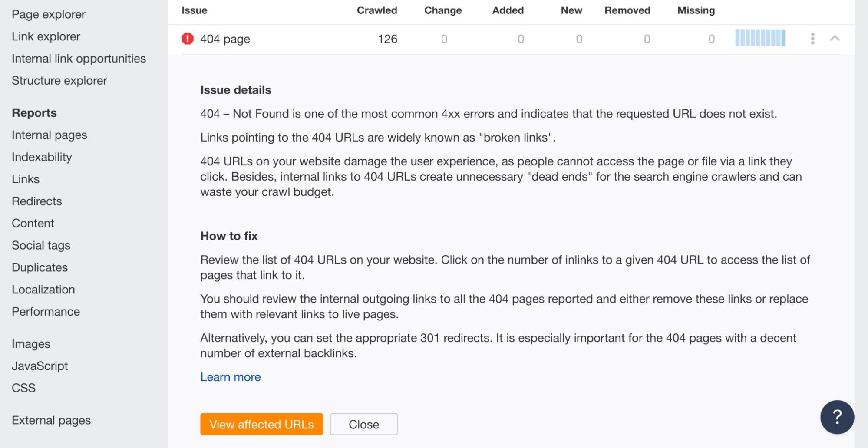Sort issues by the Crawled column
Viewport: 868px width, 448px height.
(376, 10)
